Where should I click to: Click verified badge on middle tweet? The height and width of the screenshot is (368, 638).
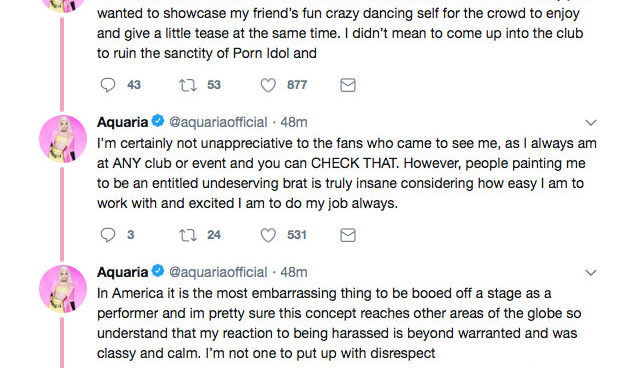click(x=158, y=121)
